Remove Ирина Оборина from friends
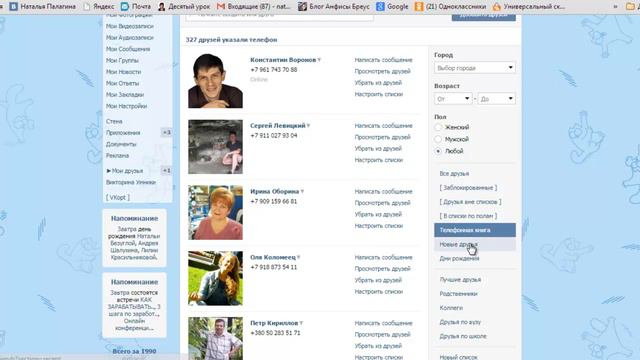This screenshot has width=640, height=360. tap(378, 214)
